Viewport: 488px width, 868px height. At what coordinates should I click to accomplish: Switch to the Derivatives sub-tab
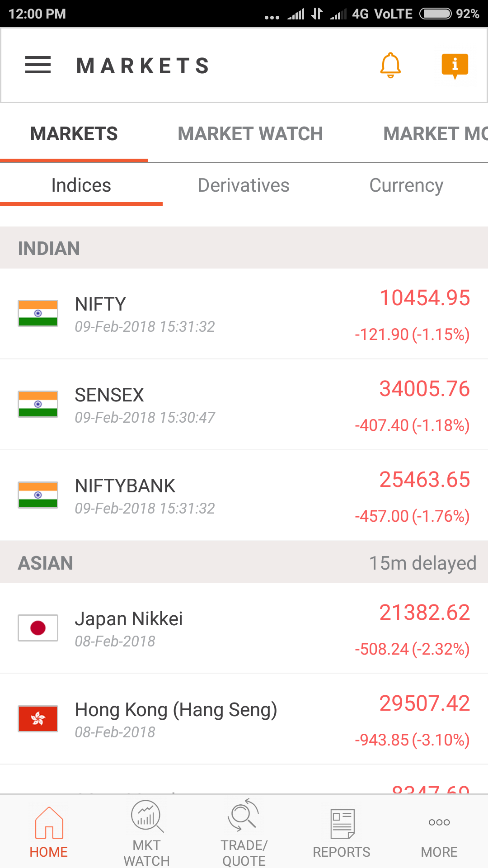click(244, 185)
